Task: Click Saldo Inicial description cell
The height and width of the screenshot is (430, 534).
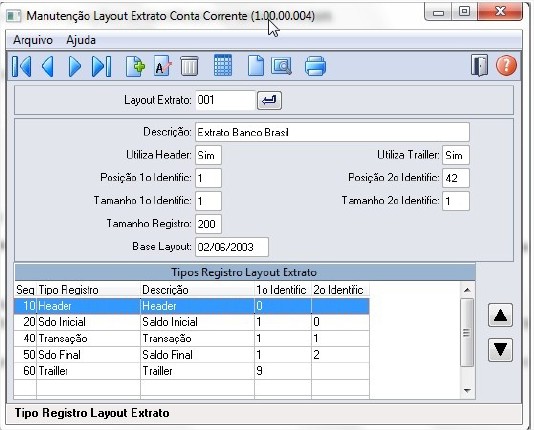Action: tap(197, 322)
